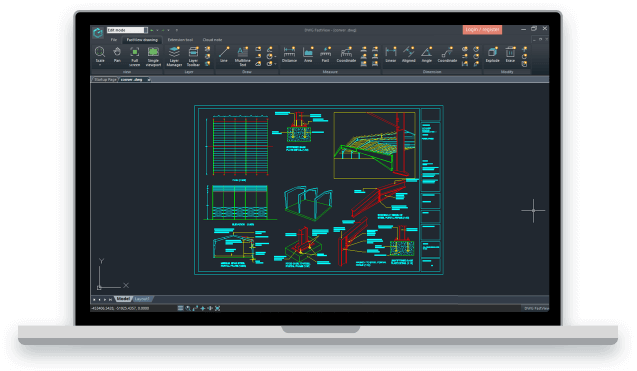Jump to the last layout tab arrow

[x=110, y=299]
